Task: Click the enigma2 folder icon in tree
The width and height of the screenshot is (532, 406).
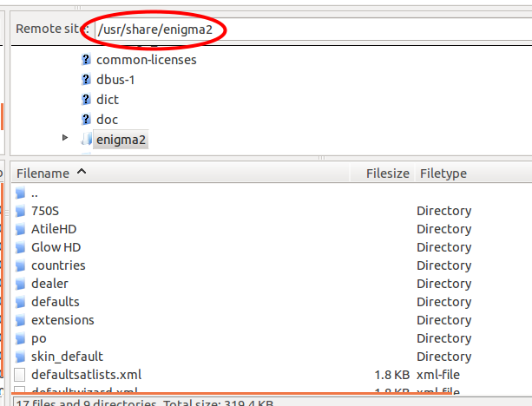Action: (x=86, y=139)
